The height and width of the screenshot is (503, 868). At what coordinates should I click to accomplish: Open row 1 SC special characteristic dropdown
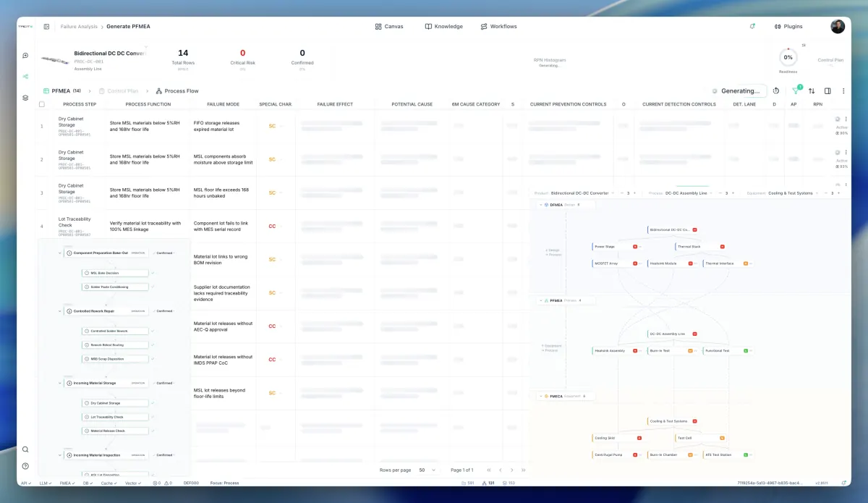click(276, 126)
